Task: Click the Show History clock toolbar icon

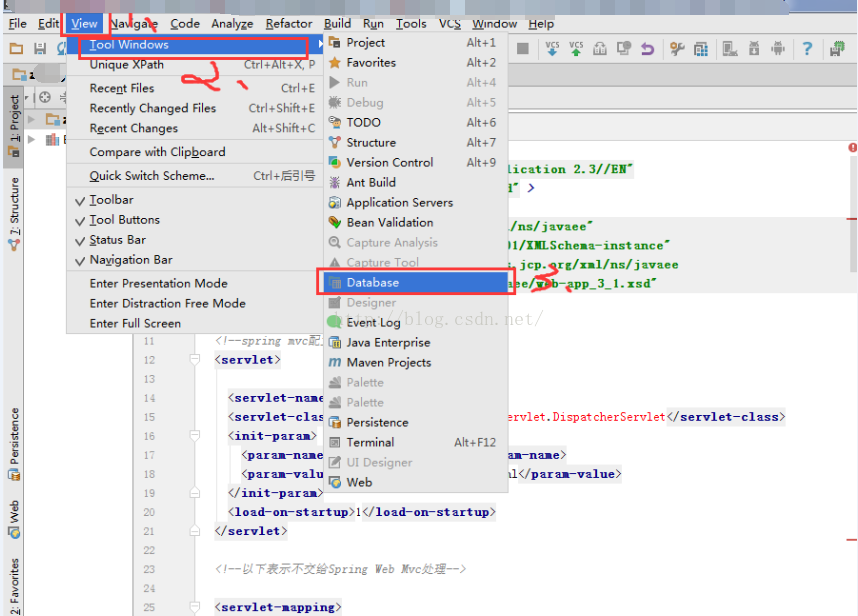Action: coord(624,49)
